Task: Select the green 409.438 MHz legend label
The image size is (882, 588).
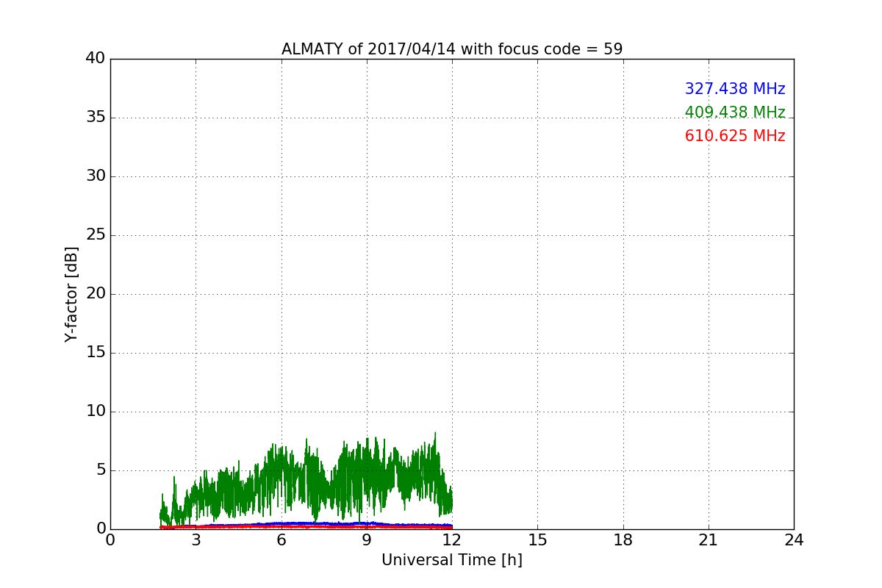Action: [735, 112]
